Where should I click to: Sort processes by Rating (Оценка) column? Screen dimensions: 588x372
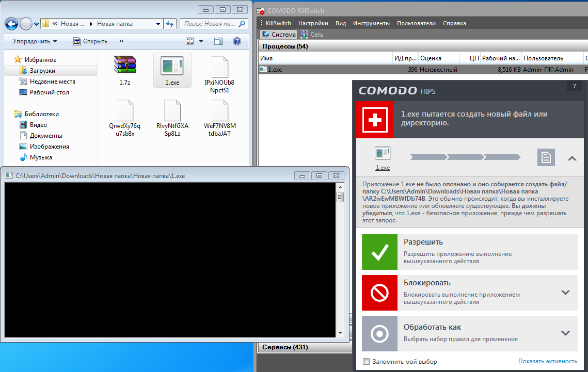click(439, 58)
